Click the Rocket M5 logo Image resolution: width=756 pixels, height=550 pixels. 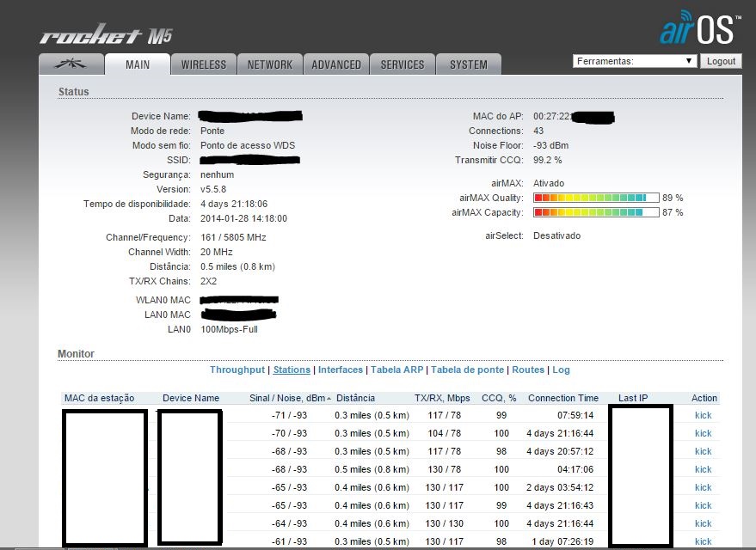106,34
